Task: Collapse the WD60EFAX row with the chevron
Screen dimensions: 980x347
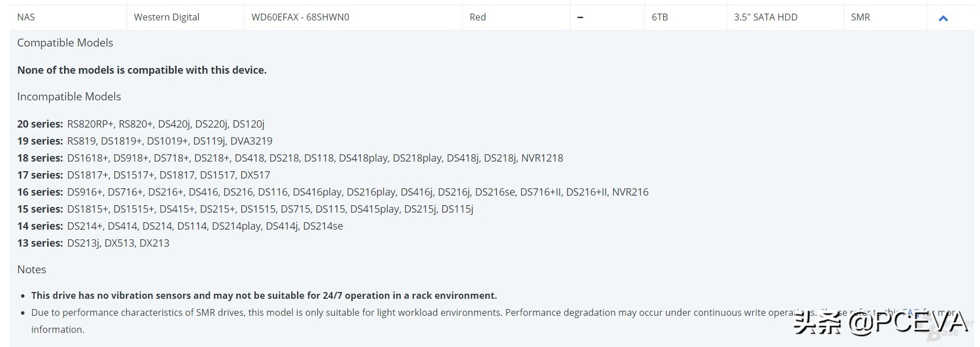Action: tap(943, 18)
